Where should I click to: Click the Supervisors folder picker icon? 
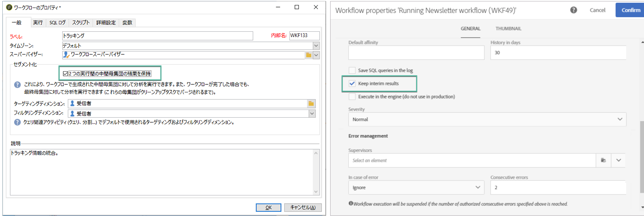pos(603,160)
